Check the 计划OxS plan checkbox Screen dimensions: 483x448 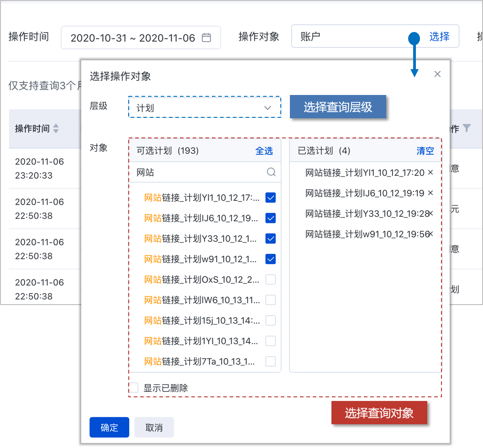(271, 279)
